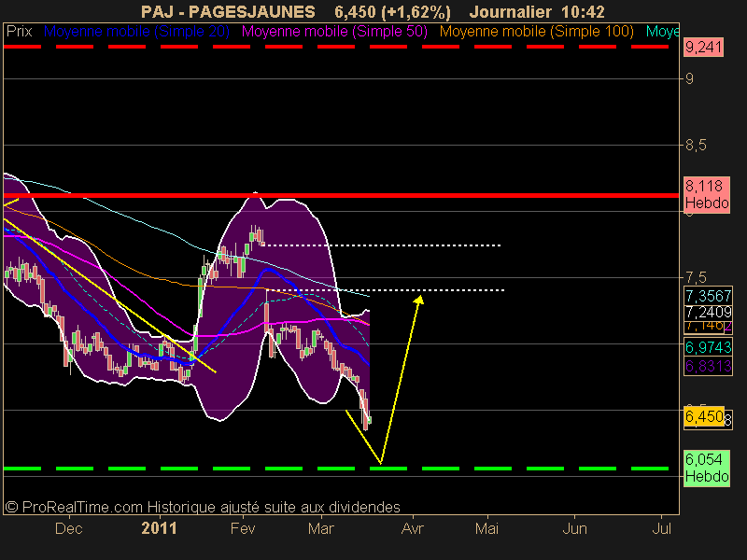
Task: Click the 6,8313 value label
Action: point(708,366)
